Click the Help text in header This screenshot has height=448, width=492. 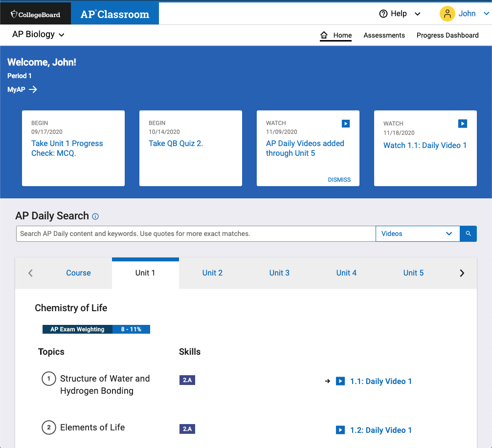[x=399, y=14]
